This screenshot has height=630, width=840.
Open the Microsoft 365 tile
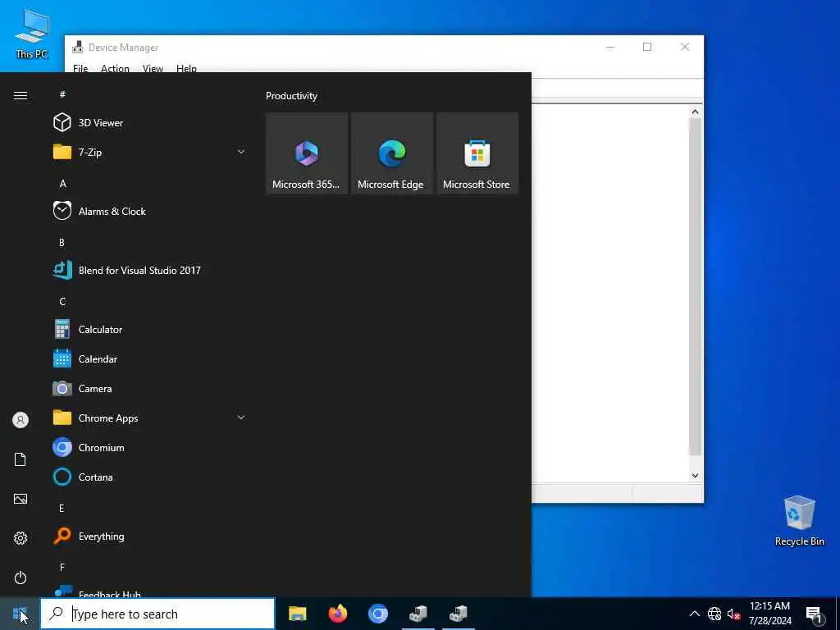coord(307,153)
